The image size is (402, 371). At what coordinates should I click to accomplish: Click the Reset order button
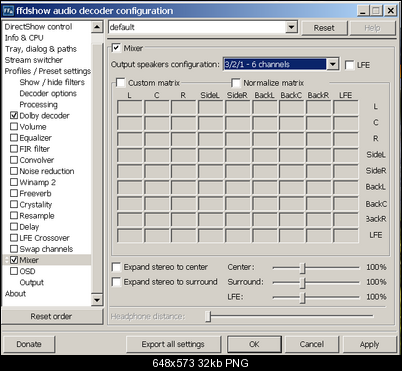pyautogui.click(x=51, y=316)
